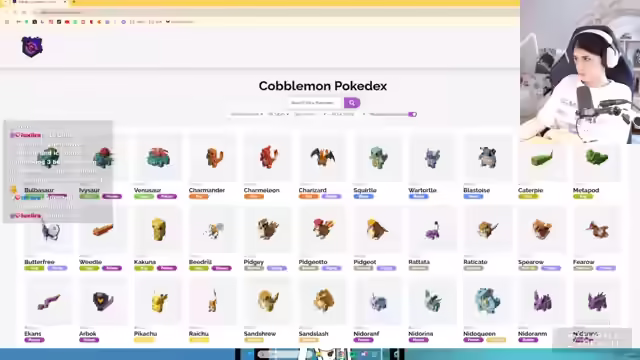Open the Venusaur sprite image

click(x=158, y=158)
